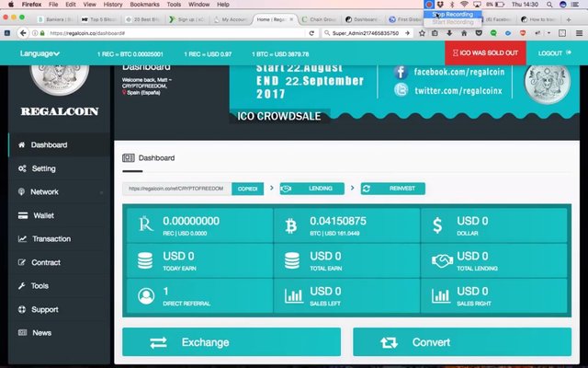Select Stop Recording menu entry
The height and width of the screenshot is (368, 588).
[453, 15]
